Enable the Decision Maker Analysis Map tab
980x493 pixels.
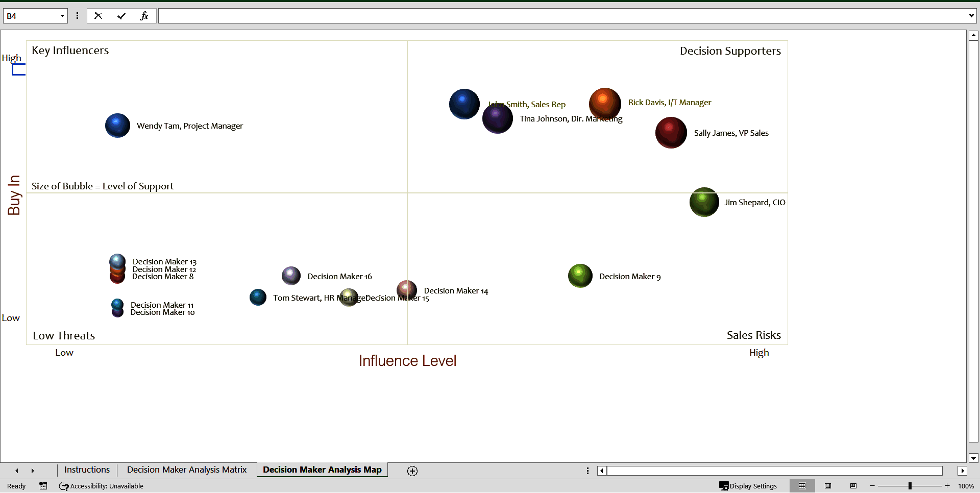click(x=322, y=470)
